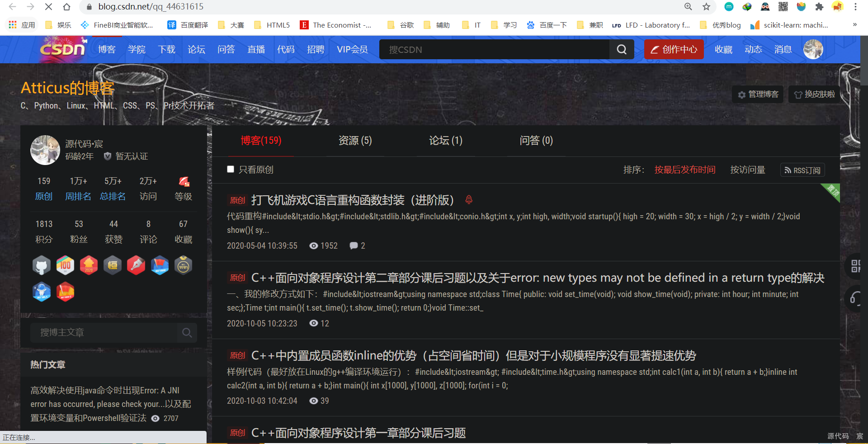
Task: Show more bookmarks with the chevron
Action: point(854,25)
